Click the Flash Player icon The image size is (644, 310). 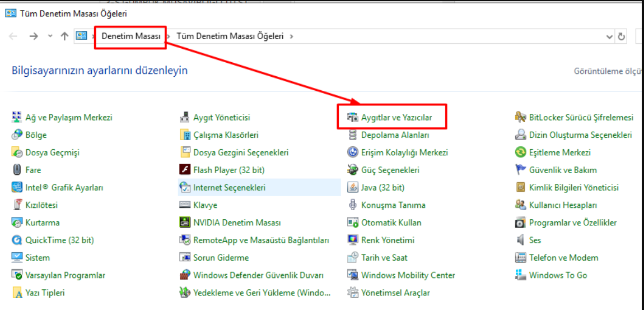[185, 170]
